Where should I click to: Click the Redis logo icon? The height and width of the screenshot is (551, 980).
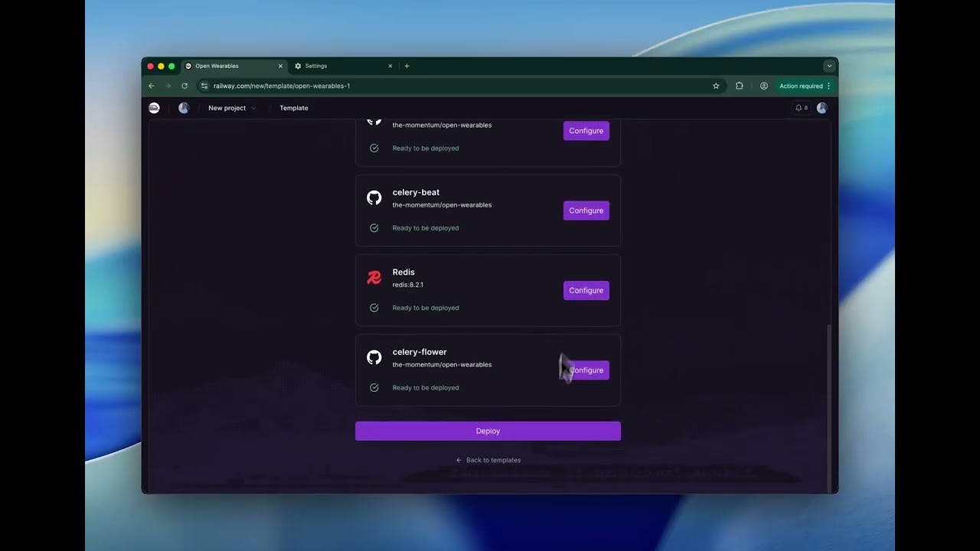tap(374, 278)
